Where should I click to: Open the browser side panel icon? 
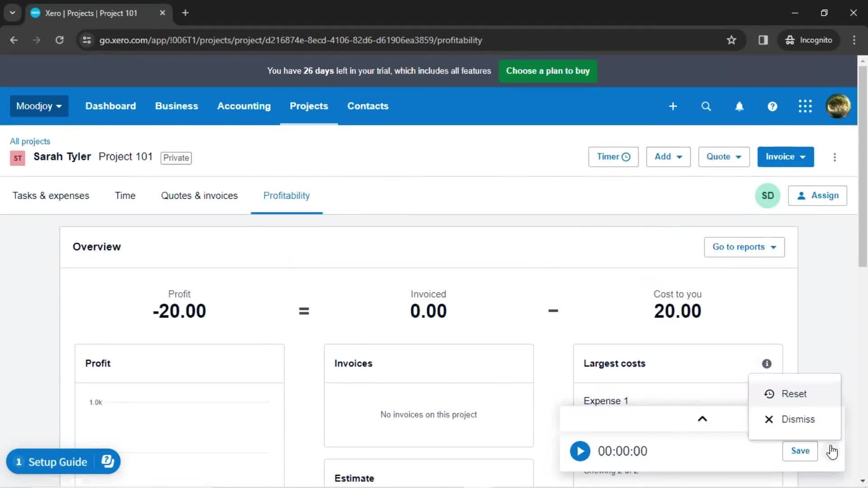(x=763, y=40)
